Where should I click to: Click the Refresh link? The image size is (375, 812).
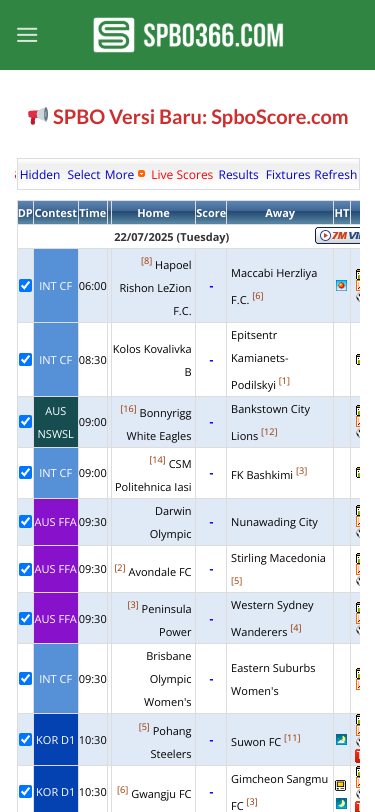336,175
